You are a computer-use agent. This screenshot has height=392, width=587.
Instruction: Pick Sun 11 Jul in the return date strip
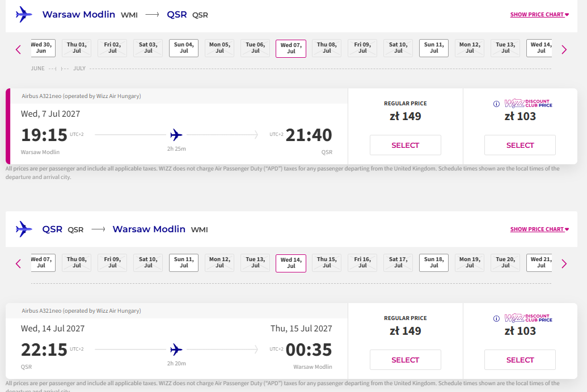pyautogui.click(x=184, y=263)
